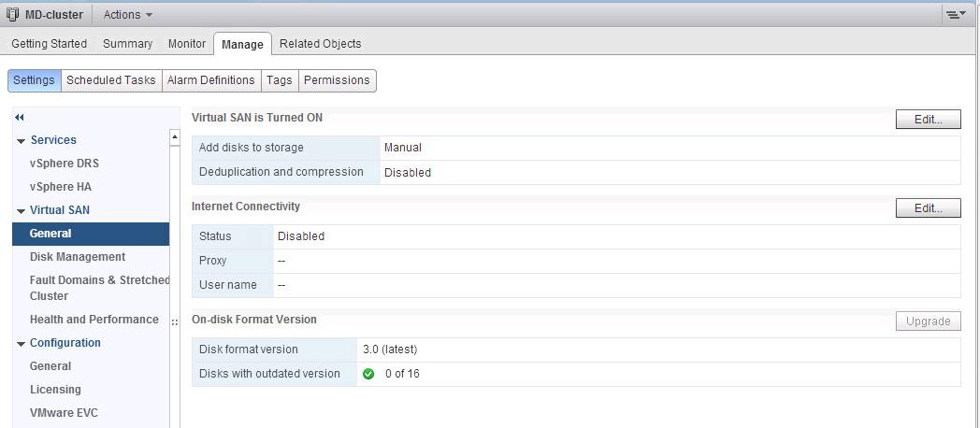Image resolution: width=980 pixels, height=428 pixels.
Task: Click the green check status icon for outdated disks
Action: pos(368,374)
